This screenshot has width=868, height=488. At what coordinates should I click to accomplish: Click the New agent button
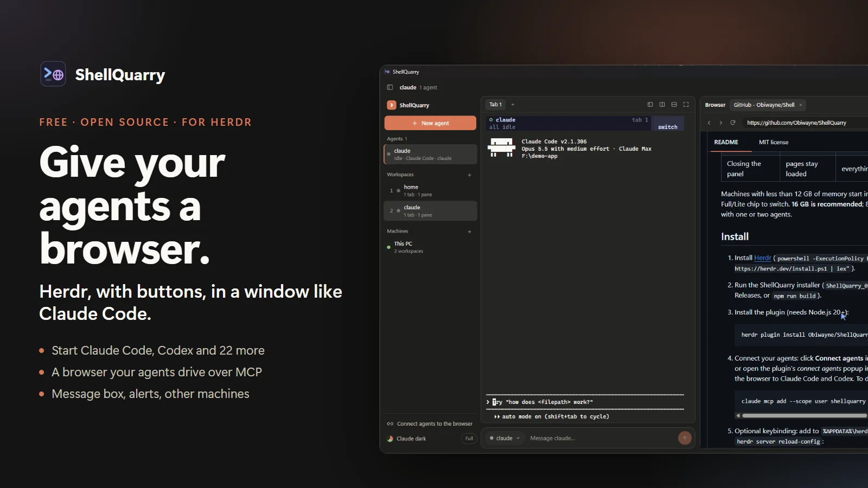click(430, 123)
